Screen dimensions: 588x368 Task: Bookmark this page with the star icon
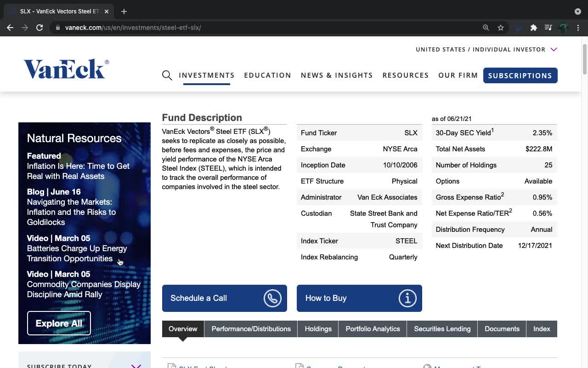501,28
